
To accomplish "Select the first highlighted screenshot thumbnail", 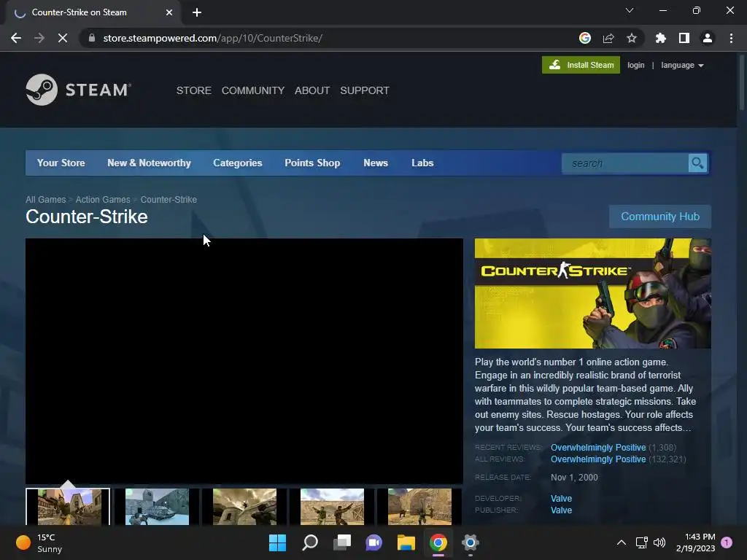I will tap(68, 506).
